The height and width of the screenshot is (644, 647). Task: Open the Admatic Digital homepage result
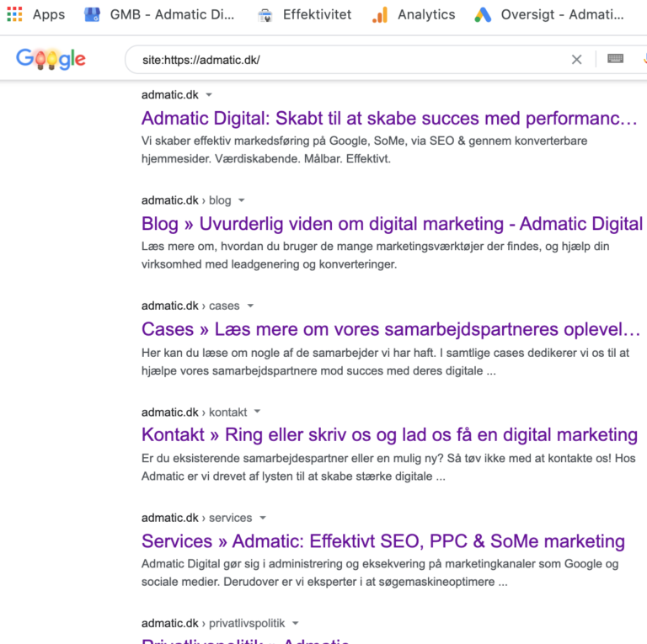coord(389,119)
